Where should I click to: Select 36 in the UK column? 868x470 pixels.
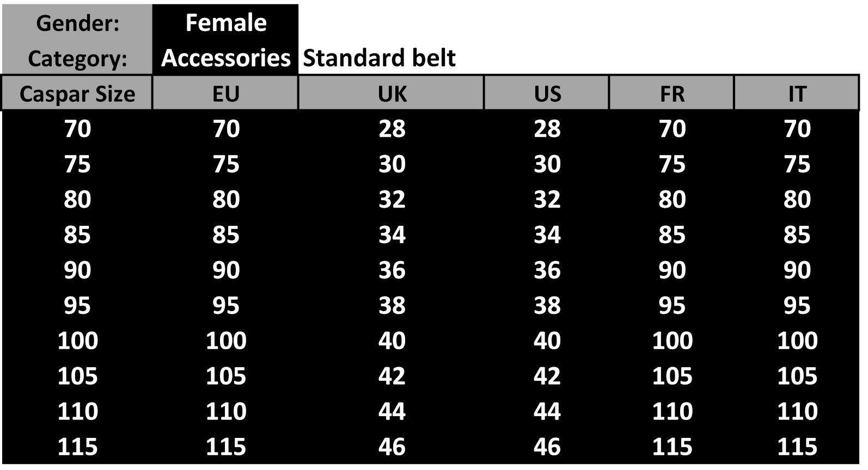[x=392, y=270]
